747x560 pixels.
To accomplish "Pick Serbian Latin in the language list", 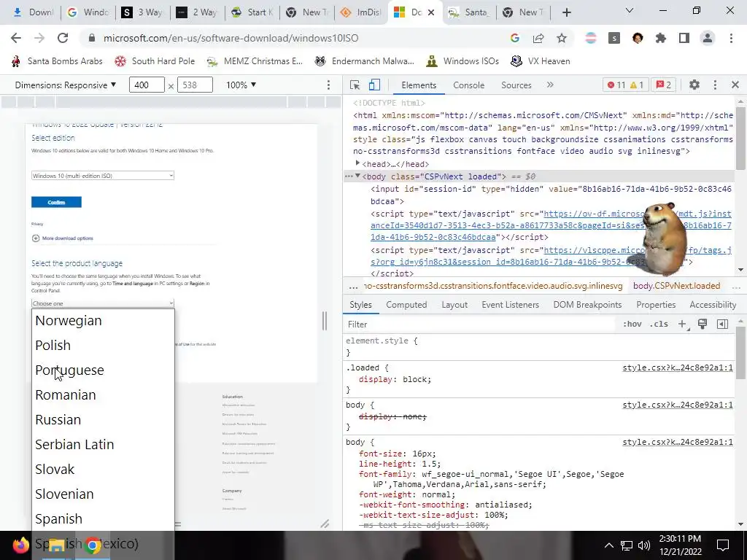I will (103, 444).
